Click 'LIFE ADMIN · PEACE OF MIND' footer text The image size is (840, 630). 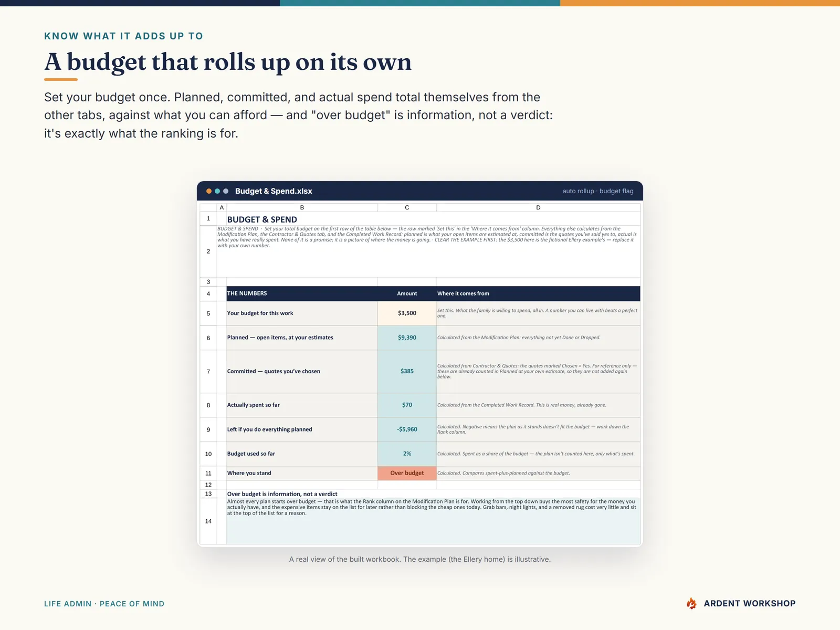tap(104, 604)
